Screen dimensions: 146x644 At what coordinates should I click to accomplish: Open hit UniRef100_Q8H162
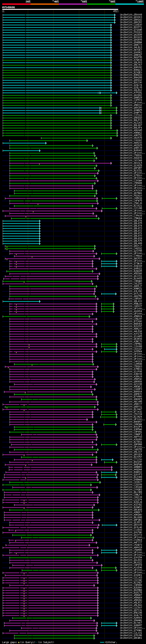pyautogui.click(x=131, y=20)
